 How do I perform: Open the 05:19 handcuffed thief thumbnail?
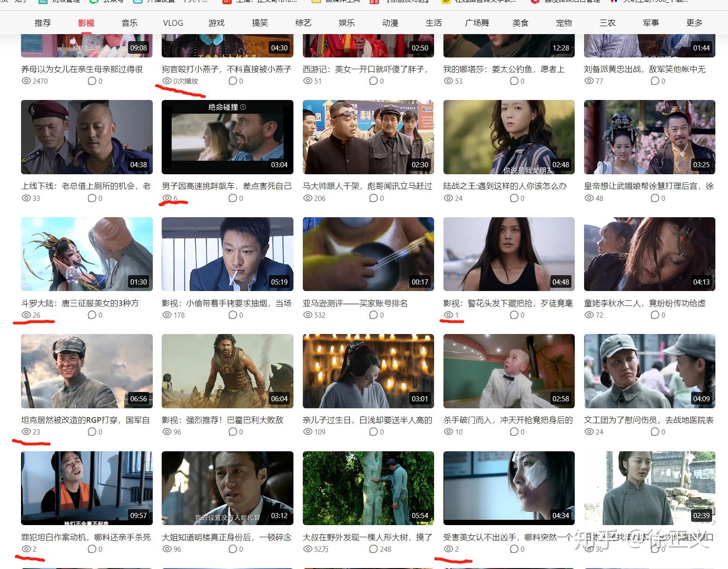pos(228,254)
